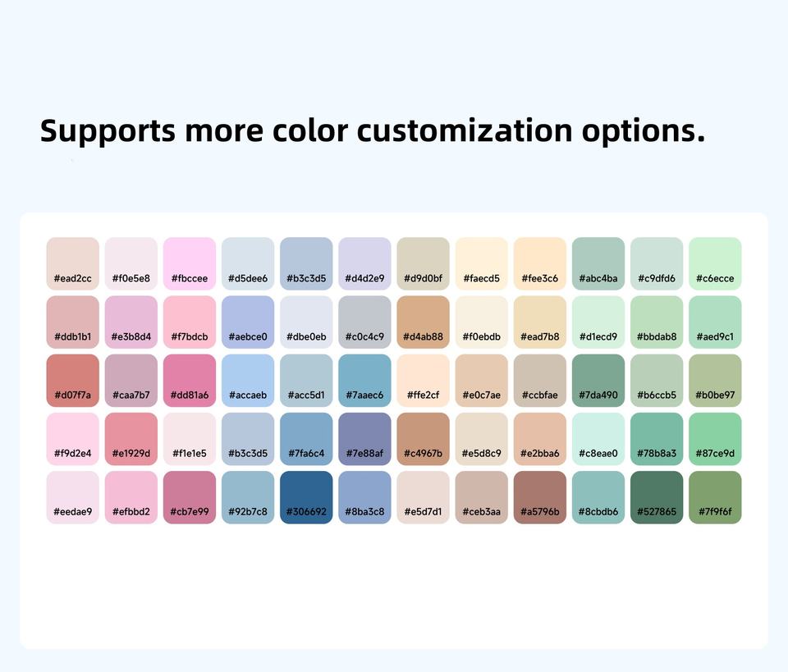The height and width of the screenshot is (672, 788).
Task: Pick the dark green #527865 swatch
Action: pos(657,496)
